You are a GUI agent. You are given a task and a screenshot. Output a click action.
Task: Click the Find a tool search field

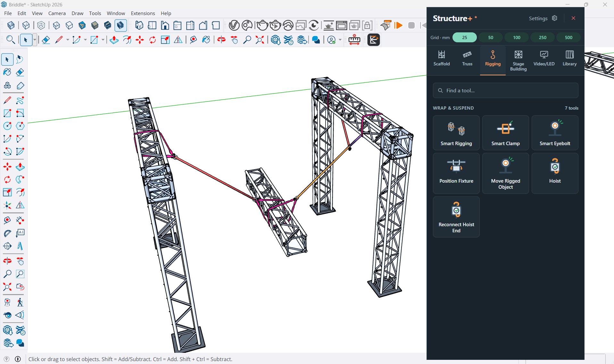coord(505,91)
